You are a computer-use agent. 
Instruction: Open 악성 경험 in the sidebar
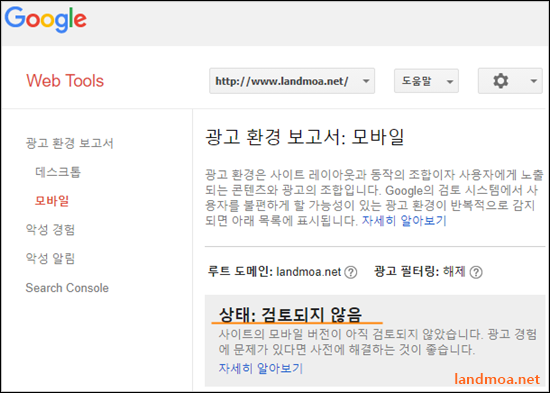pos(50,229)
